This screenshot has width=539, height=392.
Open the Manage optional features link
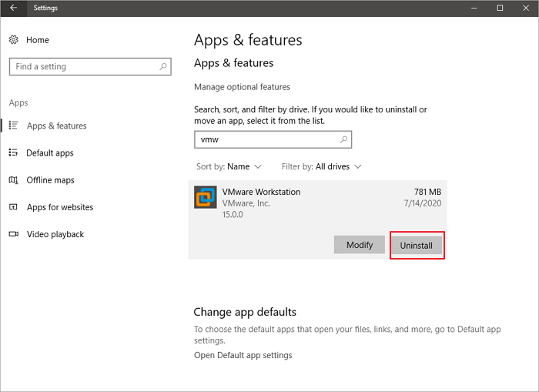point(242,87)
